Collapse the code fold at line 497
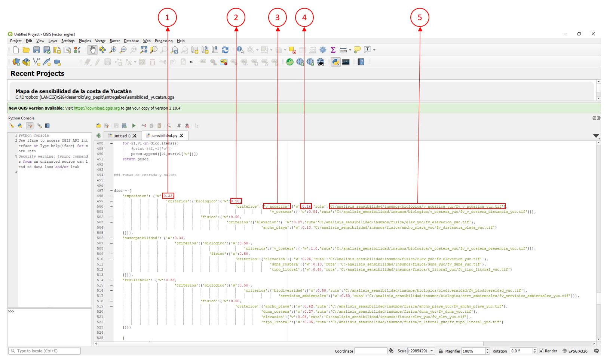613x364 pixels. click(x=111, y=191)
